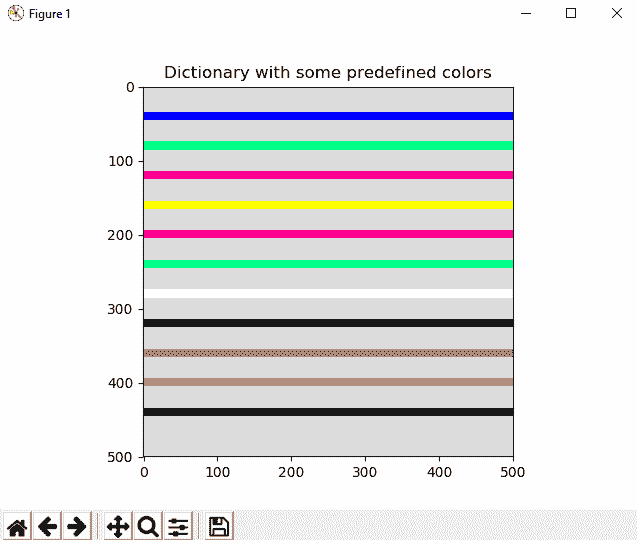This screenshot has height=540, width=637.
Task: Select the upper green stripe near 80
Action: click(328, 146)
